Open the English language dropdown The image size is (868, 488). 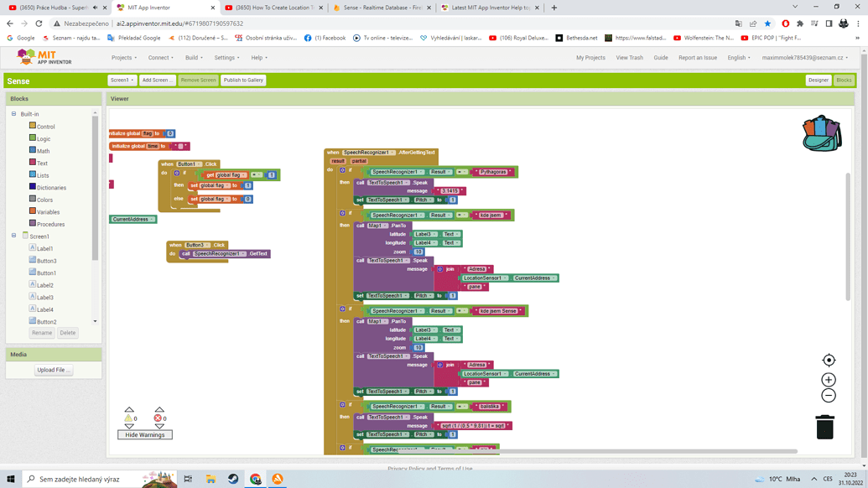[x=739, y=58]
